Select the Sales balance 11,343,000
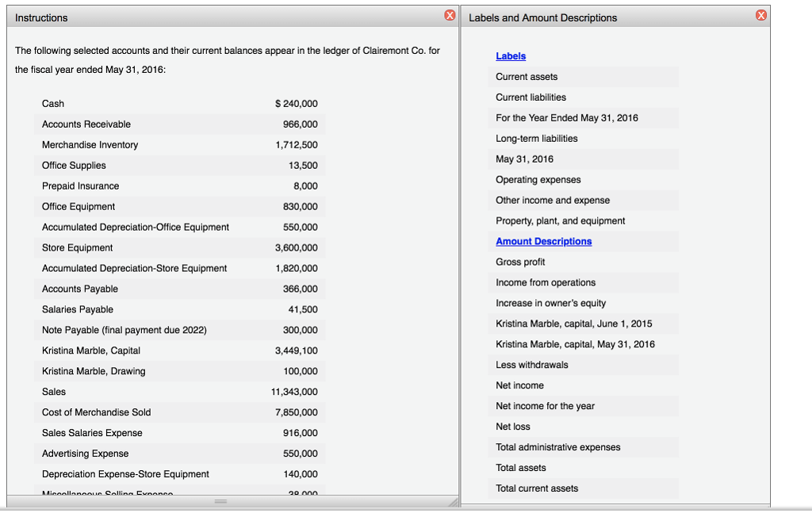 tap(294, 392)
